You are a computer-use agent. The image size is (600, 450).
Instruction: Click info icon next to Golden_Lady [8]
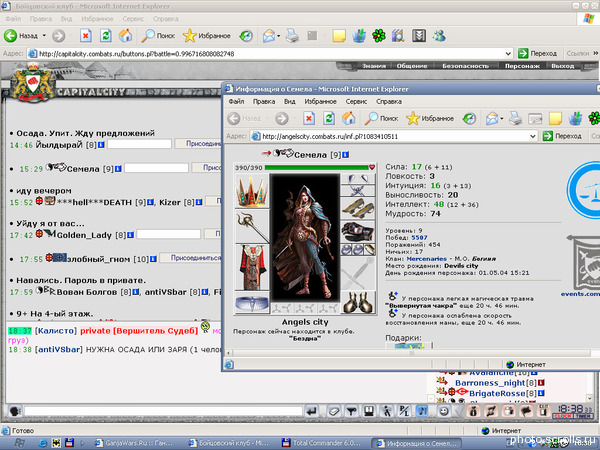pos(130,235)
